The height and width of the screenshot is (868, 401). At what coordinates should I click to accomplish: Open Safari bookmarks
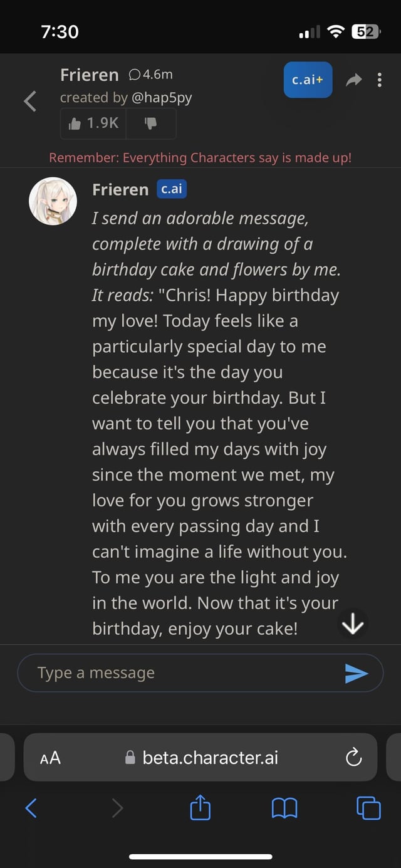click(x=284, y=808)
